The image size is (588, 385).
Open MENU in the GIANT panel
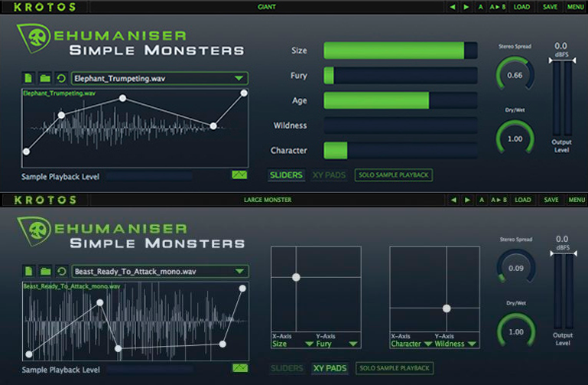[x=575, y=7]
